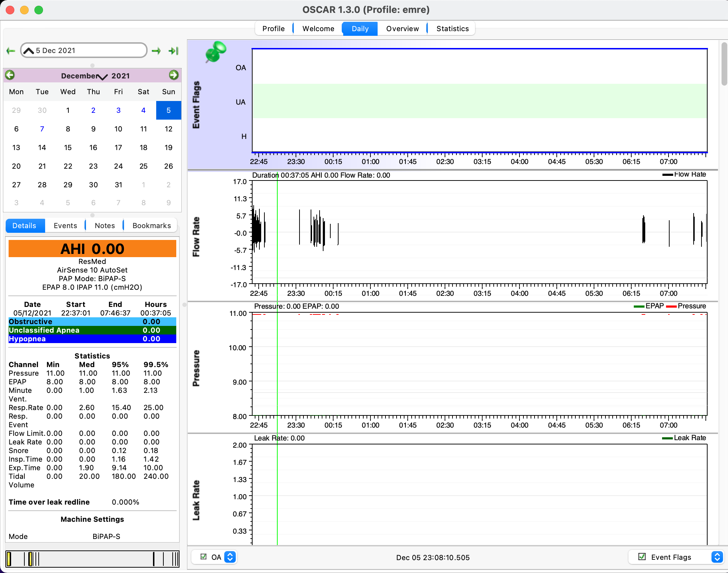Open the Notes tab
This screenshot has height=573, width=728.
[105, 226]
